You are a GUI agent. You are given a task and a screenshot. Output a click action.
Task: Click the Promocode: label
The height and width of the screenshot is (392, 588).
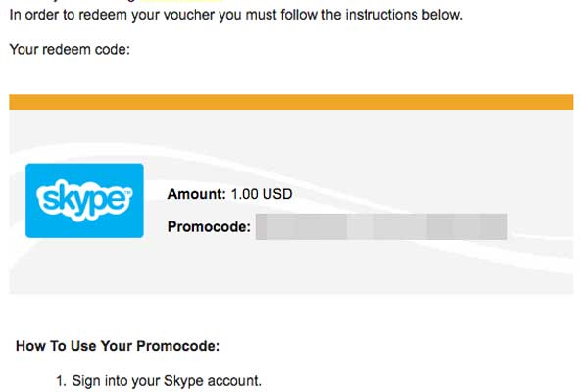tap(209, 226)
